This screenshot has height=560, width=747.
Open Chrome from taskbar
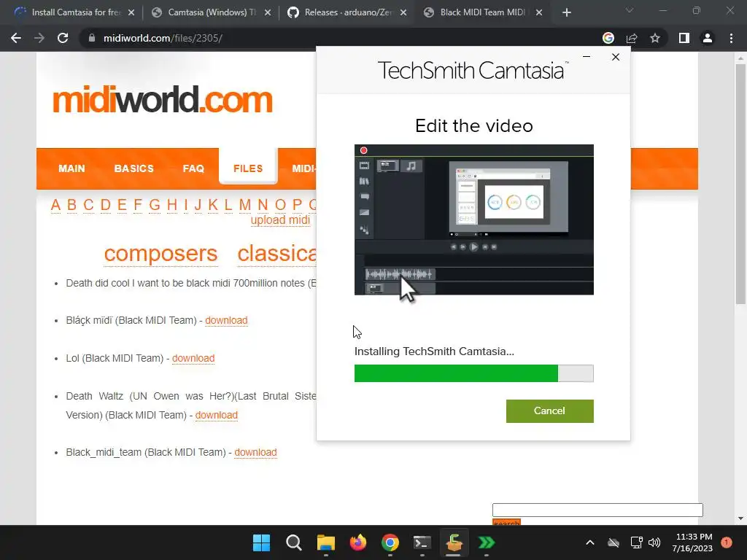click(x=390, y=542)
